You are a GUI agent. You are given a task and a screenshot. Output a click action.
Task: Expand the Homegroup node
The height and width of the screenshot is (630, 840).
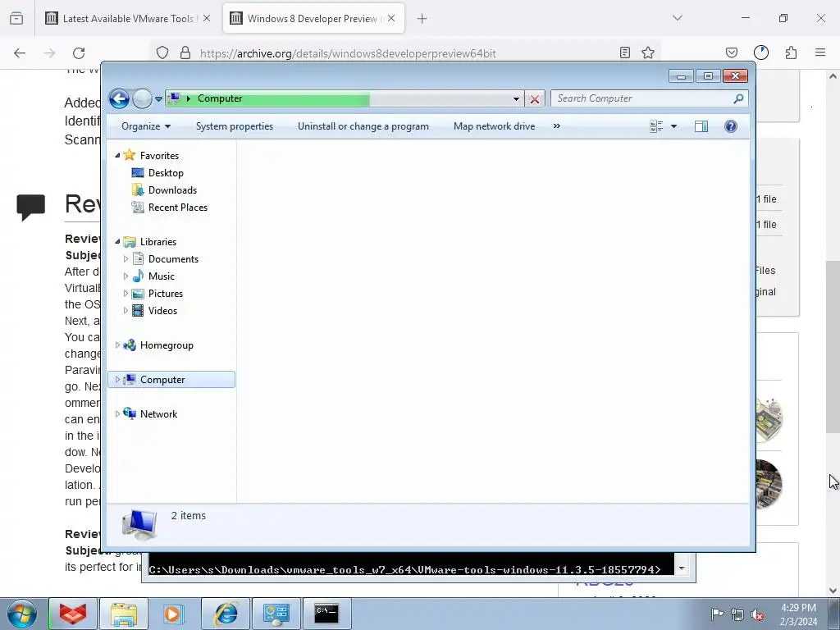click(x=117, y=345)
